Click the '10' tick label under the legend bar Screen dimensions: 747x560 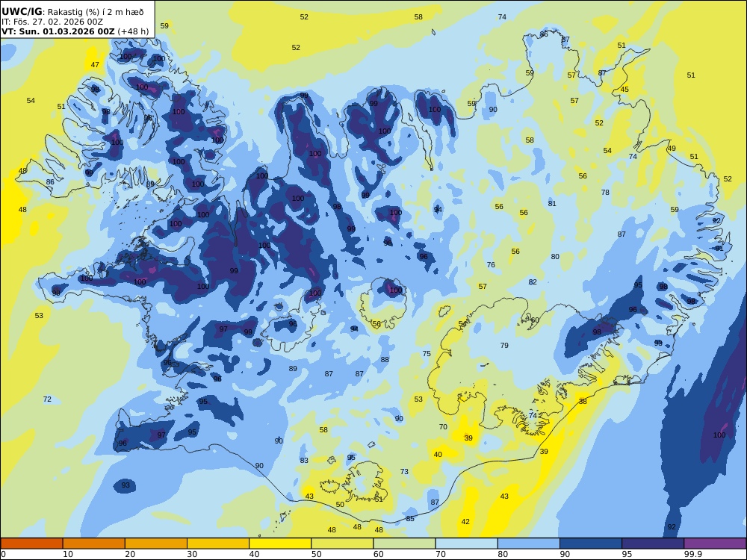(68, 554)
